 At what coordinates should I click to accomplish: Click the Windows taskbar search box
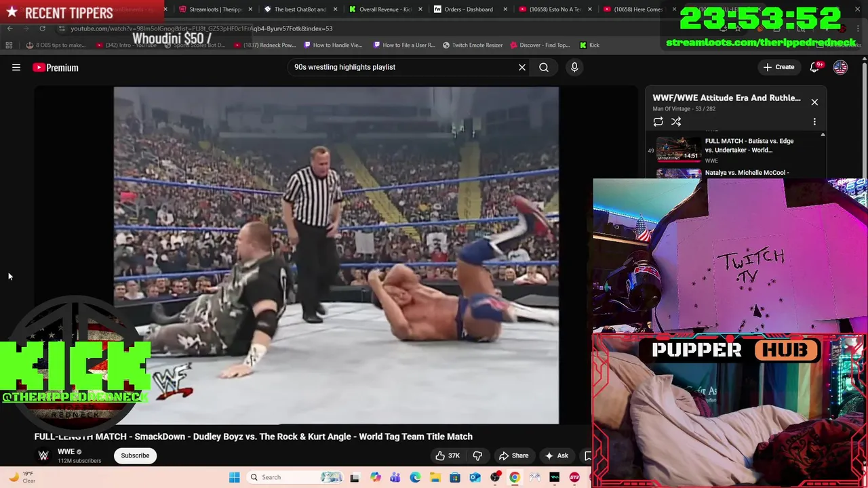tap(295, 477)
